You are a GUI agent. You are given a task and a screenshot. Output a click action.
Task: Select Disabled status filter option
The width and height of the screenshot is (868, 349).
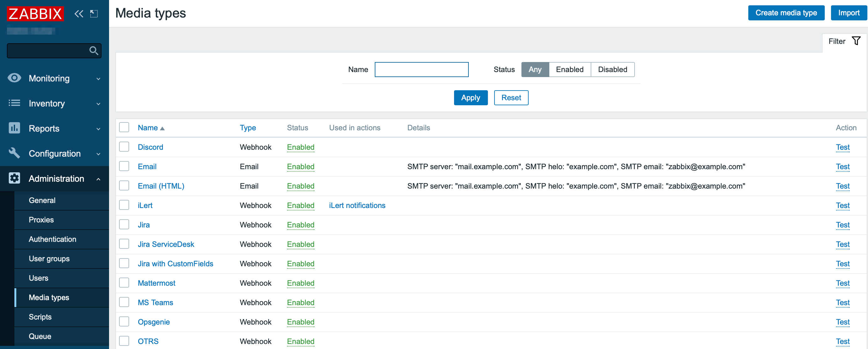pyautogui.click(x=612, y=70)
